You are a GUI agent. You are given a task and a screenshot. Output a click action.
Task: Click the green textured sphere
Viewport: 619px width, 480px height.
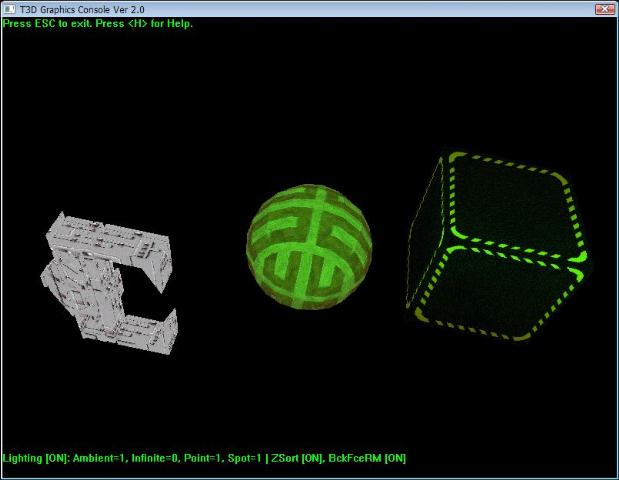(x=309, y=247)
